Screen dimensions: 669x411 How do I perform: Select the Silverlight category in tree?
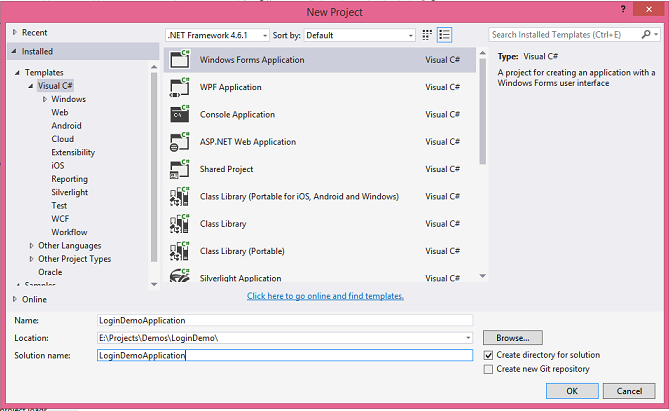[70, 192]
